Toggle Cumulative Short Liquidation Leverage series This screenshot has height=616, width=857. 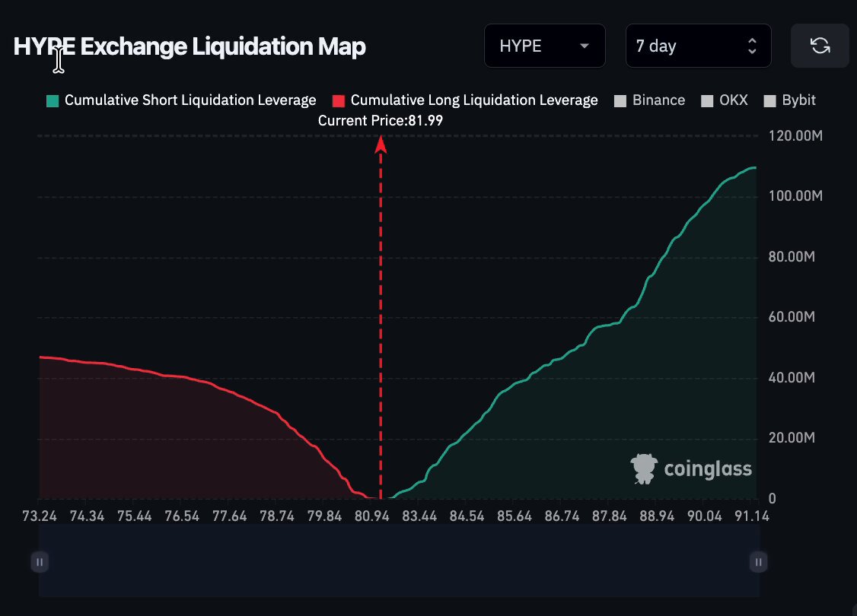pyautogui.click(x=190, y=100)
